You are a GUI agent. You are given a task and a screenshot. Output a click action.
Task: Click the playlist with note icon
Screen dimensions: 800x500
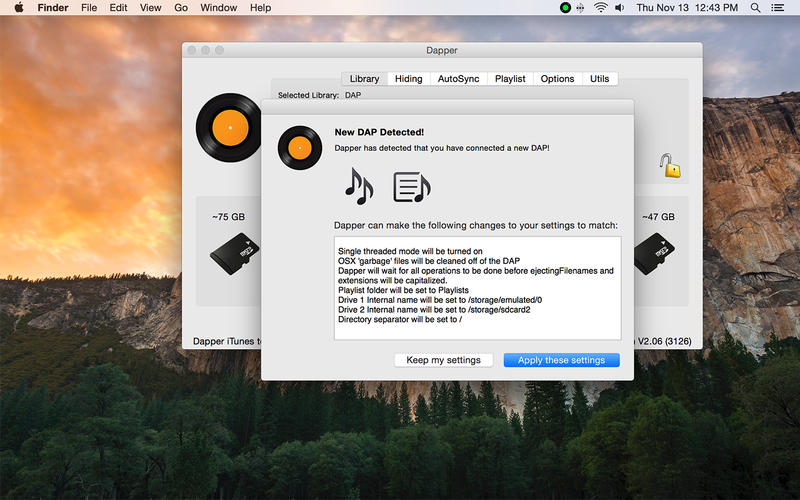[x=412, y=187]
